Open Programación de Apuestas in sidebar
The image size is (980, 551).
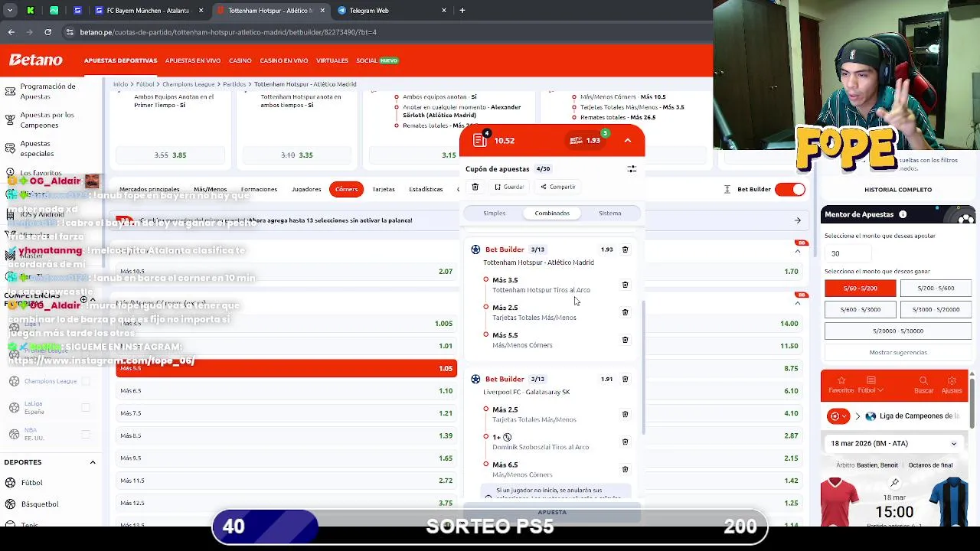[x=47, y=91]
